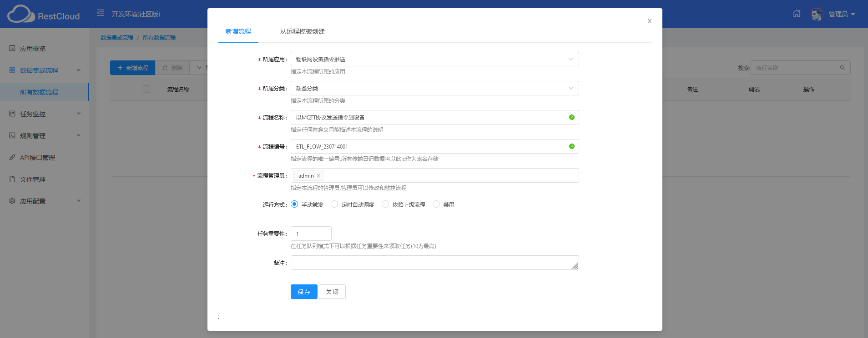Click the green check icon in 流程名称

point(572,117)
